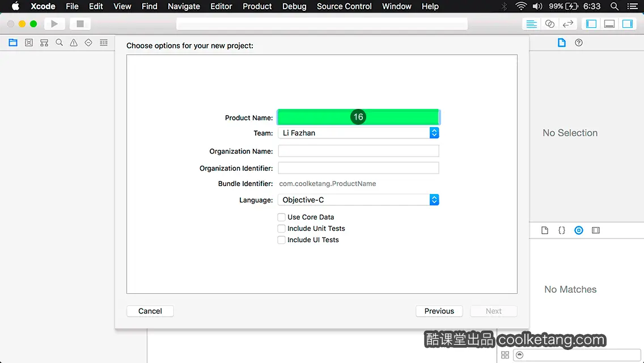Show the Assistant editor

(x=549, y=24)
